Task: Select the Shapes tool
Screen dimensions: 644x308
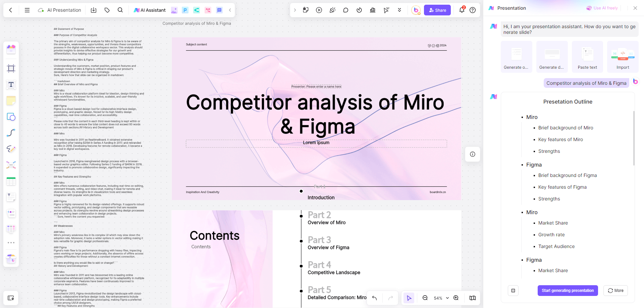Action: pos(11,117)
